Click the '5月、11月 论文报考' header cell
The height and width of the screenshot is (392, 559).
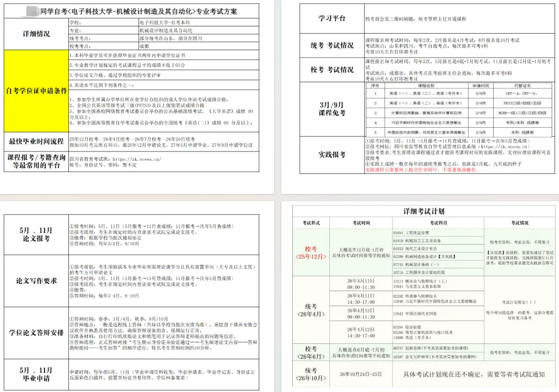pyautogui.click(x=36, y=234)
